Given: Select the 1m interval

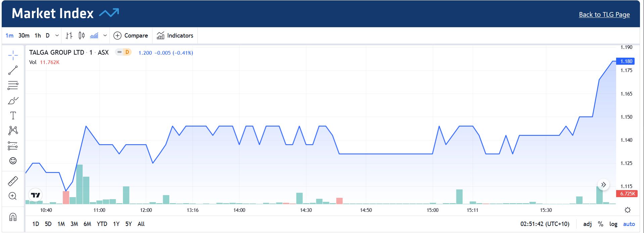Looking at the screenshot, I should click(9, 36).
